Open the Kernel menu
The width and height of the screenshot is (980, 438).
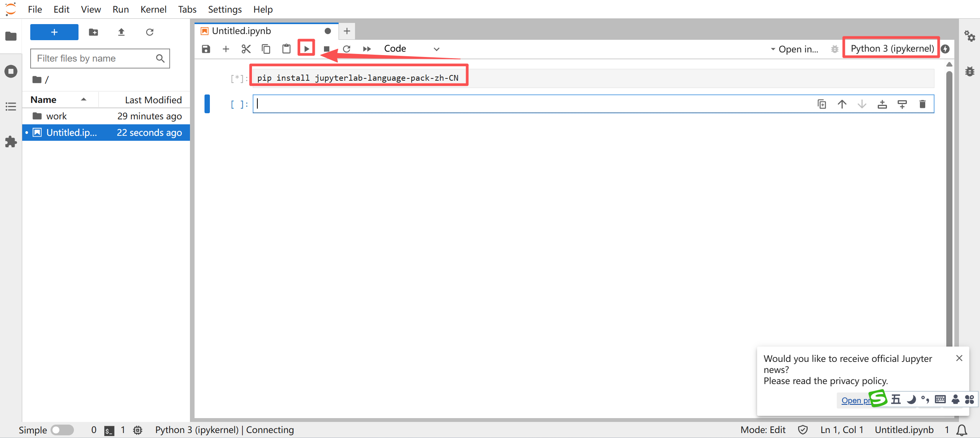click(x=153, y=9)
